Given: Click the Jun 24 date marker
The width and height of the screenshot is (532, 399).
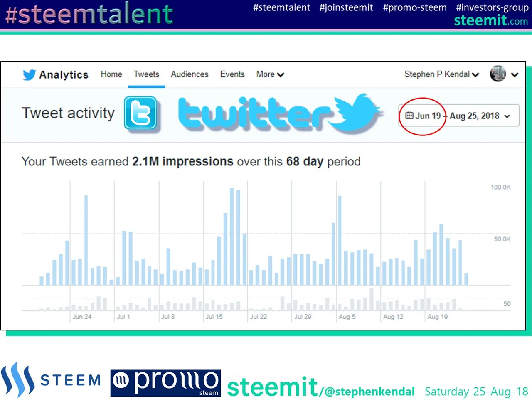Looking at the screenshot, I should pyautogui.click(x=82, y=317).
